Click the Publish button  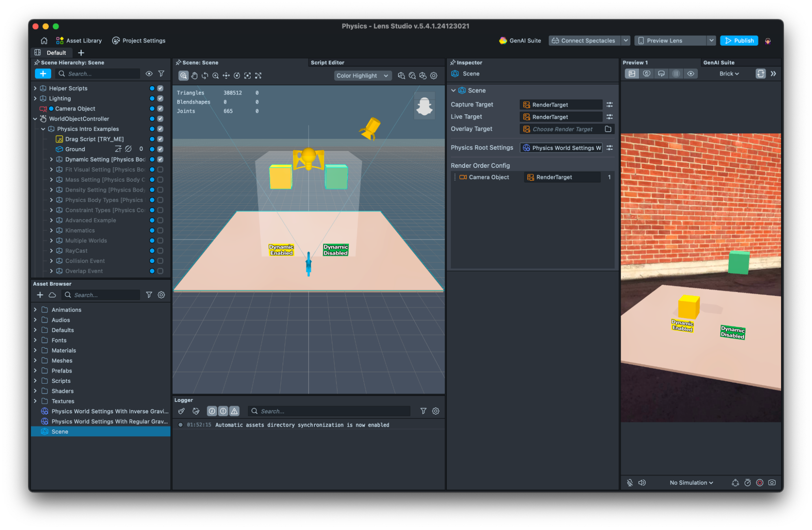[x=739, y=41]
